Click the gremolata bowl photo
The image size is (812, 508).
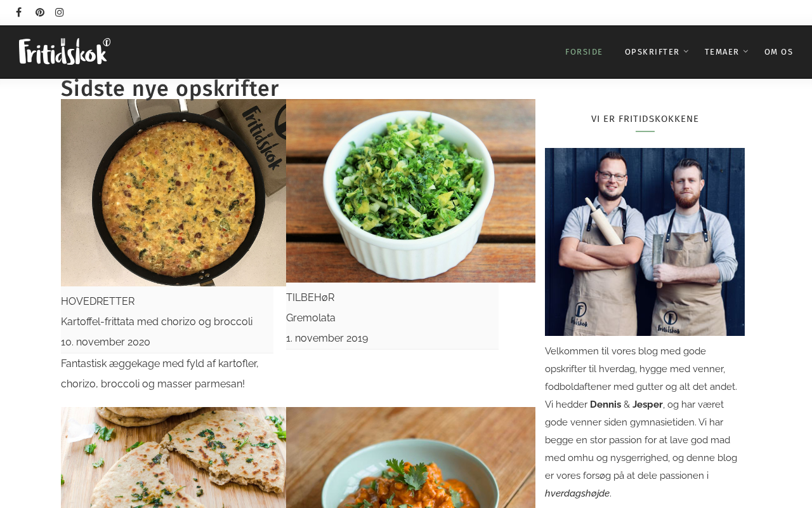pyautogui.click(x=410, y=190)
